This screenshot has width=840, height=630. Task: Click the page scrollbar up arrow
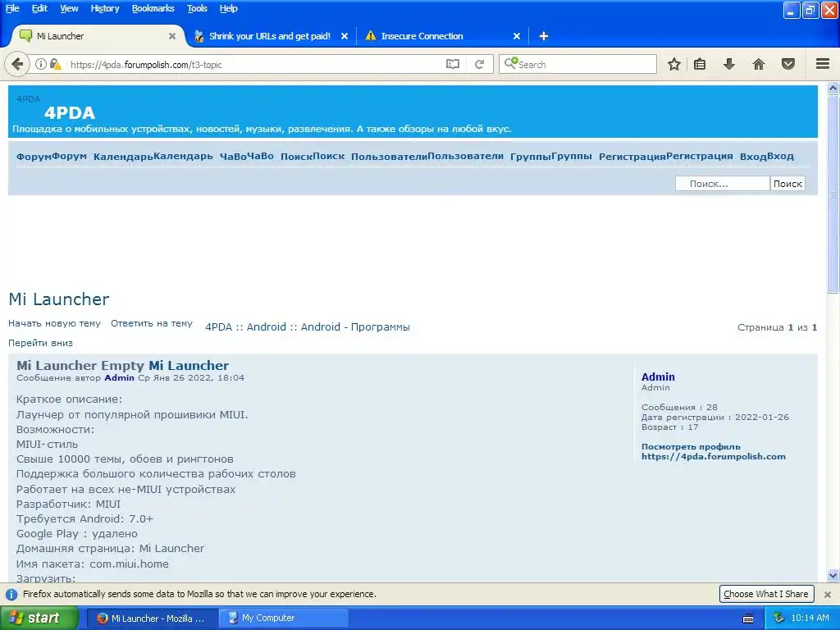tap(833, 89)
